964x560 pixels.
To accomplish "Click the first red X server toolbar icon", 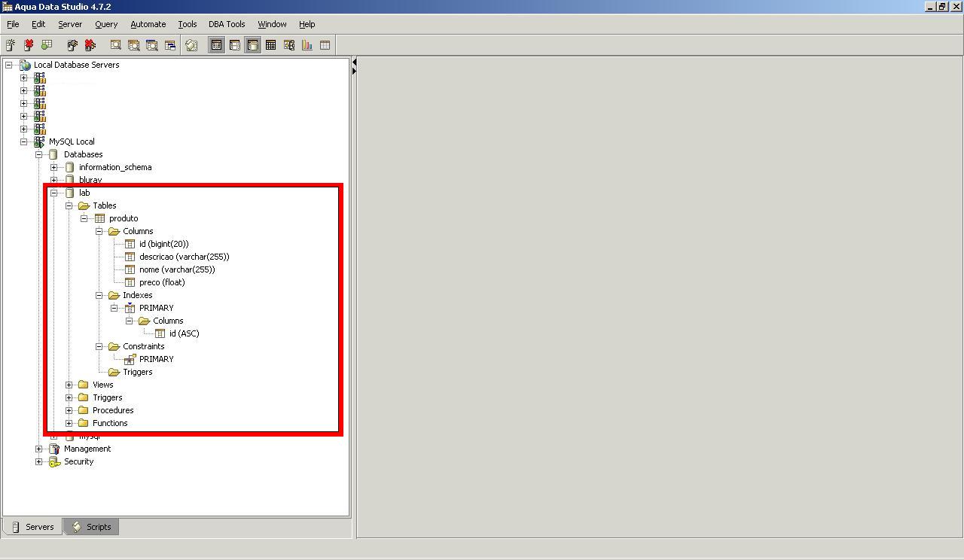I will 29,45.
